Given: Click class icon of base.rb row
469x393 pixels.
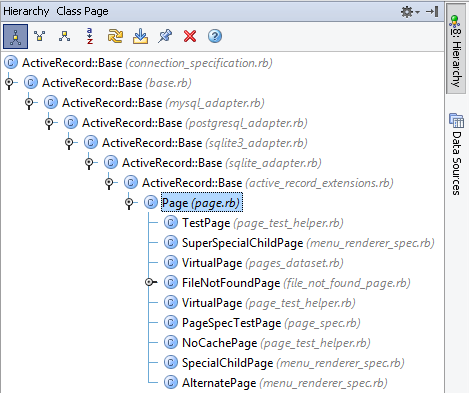Looking at the screenshot, I should (31, 82).
